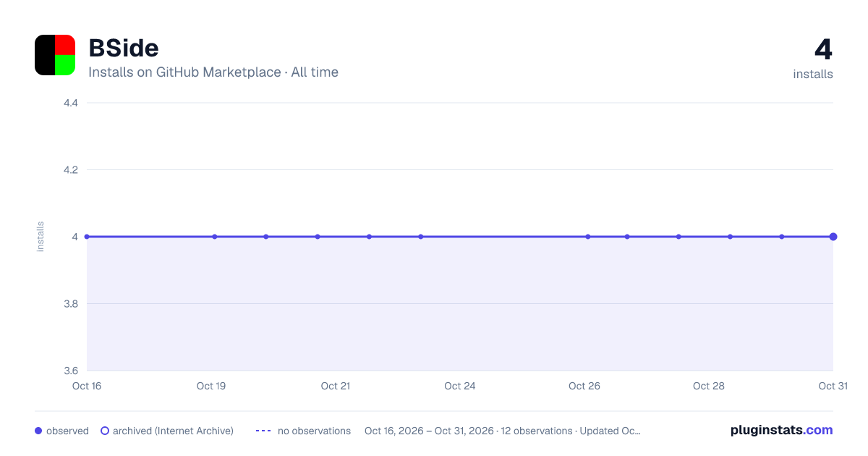Viewport: 868px width, 456px height.
Task: Click the rotated 'installs' y-axis title
Action: tap(41, 237)
